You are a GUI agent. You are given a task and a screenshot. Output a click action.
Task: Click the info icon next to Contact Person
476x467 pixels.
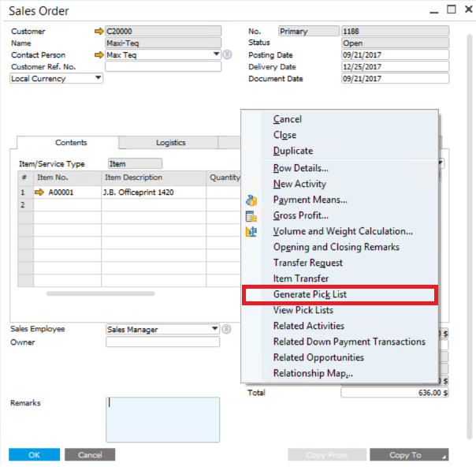(227, 55)
